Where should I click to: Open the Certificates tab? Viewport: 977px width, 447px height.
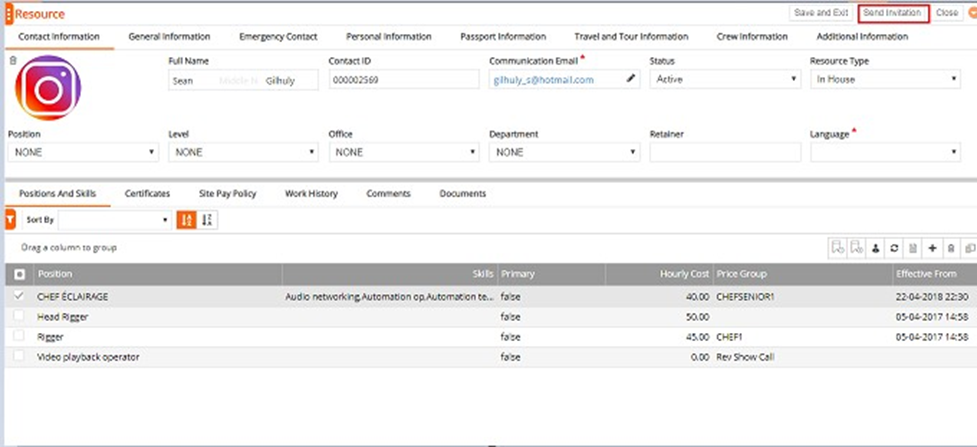(x=147, y=193)
